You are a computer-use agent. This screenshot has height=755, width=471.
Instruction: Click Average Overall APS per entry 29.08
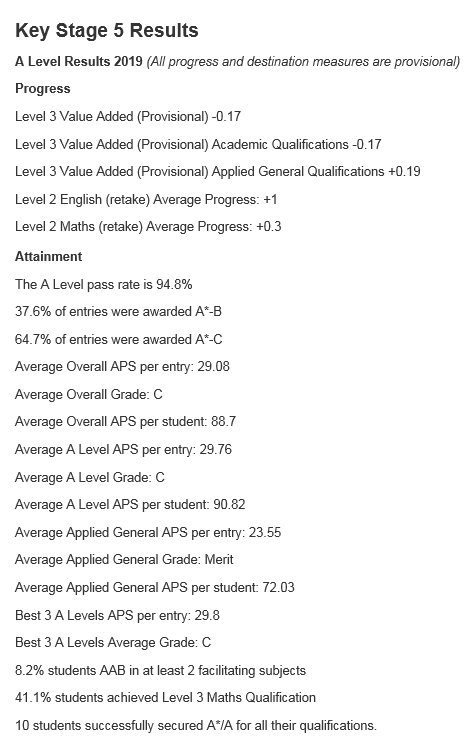pyautogui.click(x=122, y=367)
